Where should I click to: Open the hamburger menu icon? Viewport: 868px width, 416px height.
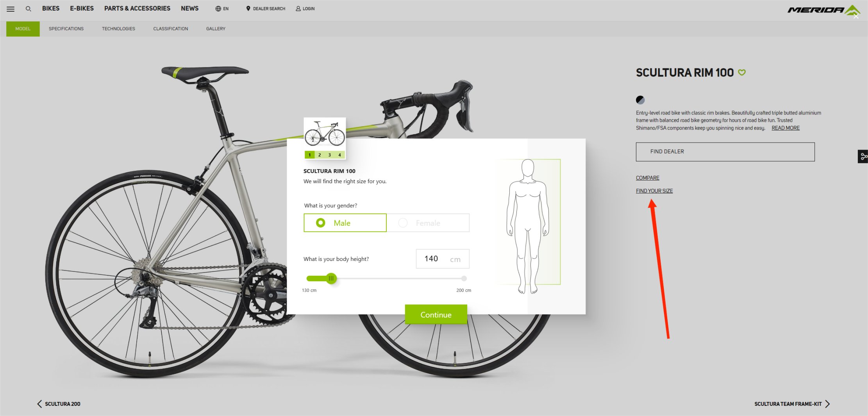(11, 9)
